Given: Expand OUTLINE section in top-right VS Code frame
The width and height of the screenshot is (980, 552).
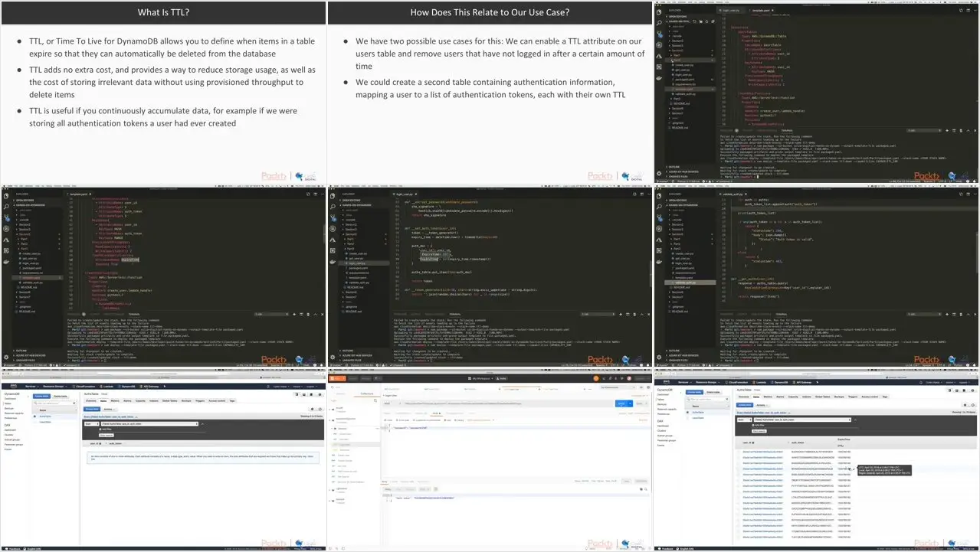Looking at the screenshot, I should (x=674, y=167).
